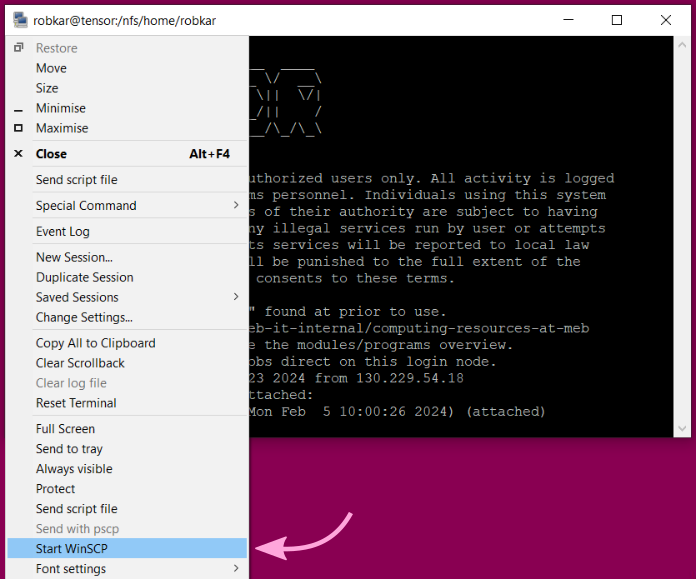
Task: Expand the Saved Sessions submenu
Action: [236, 297]
